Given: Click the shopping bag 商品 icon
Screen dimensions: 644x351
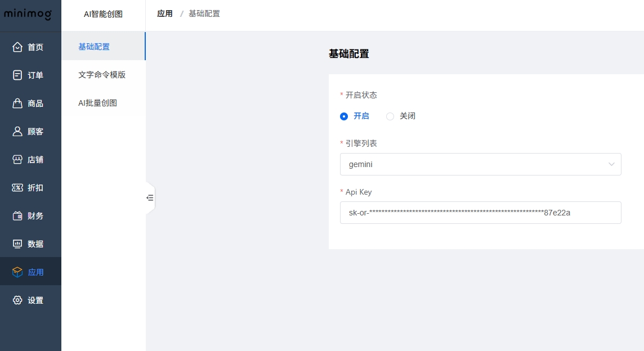Looking at the screenshot, I should coord(17,103).
